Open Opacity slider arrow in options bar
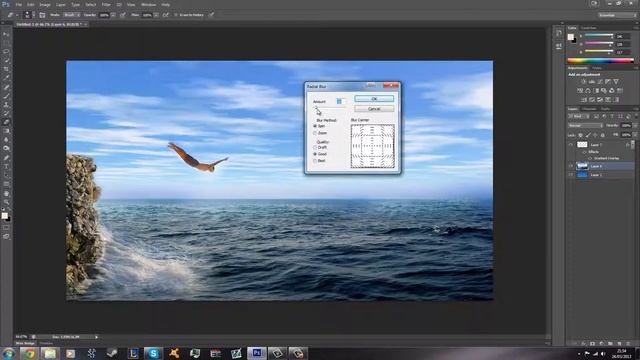Screen dimensions: 640x360 (x=113, y=15)
